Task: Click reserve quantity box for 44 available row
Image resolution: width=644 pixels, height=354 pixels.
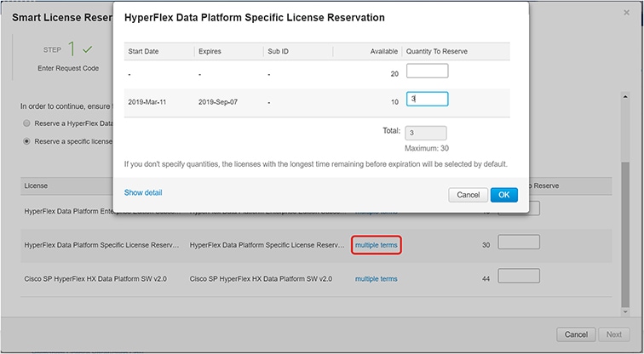Action: click(x=519, y=276)
